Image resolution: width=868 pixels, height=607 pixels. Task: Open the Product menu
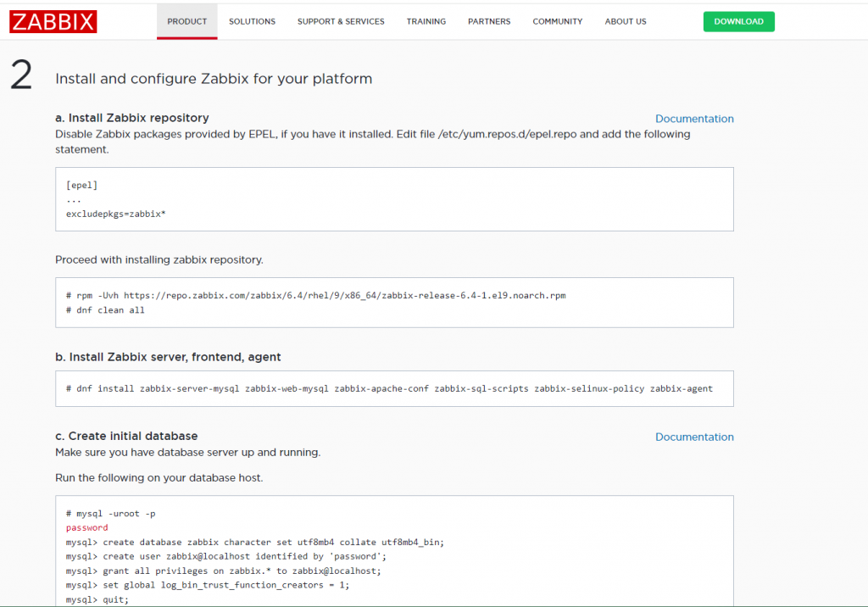pos(187,21)
